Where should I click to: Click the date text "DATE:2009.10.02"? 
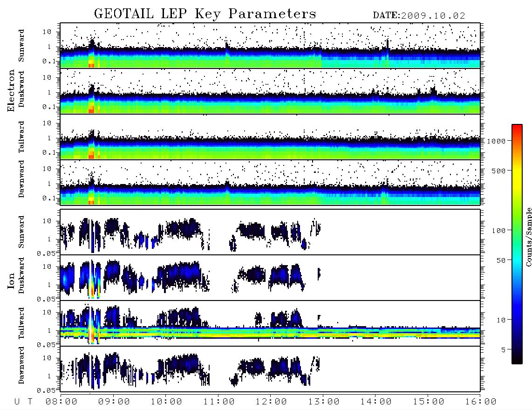tap(419, 15)
